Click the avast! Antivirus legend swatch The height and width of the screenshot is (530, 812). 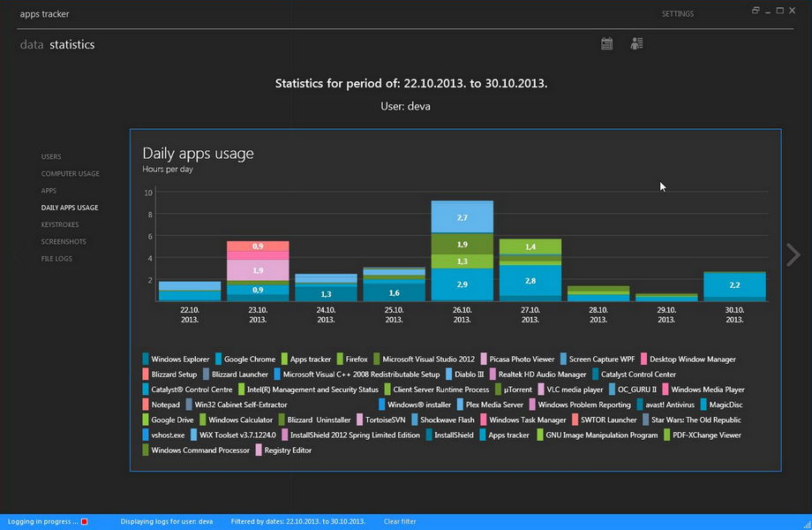[640, 405]
